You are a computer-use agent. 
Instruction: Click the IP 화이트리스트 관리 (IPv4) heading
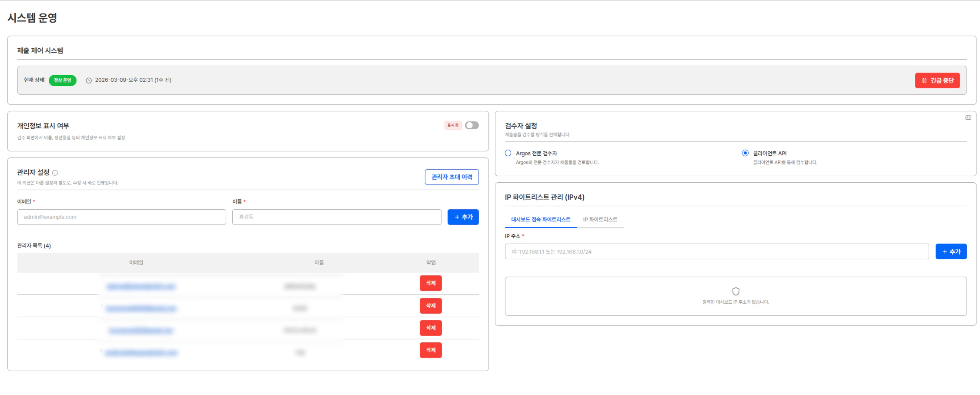(x=545, y=197)
